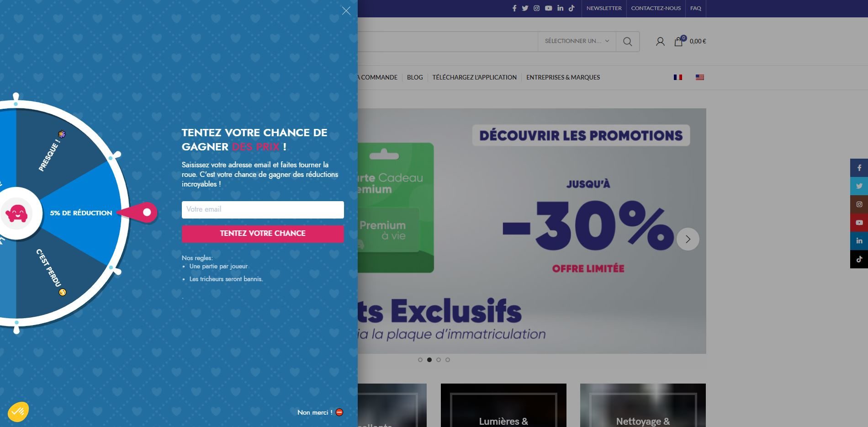The height and width of the screenshot is (427, 868).
Task: Open Instagram from the right sidebar
Action: [x=859, y=204]
